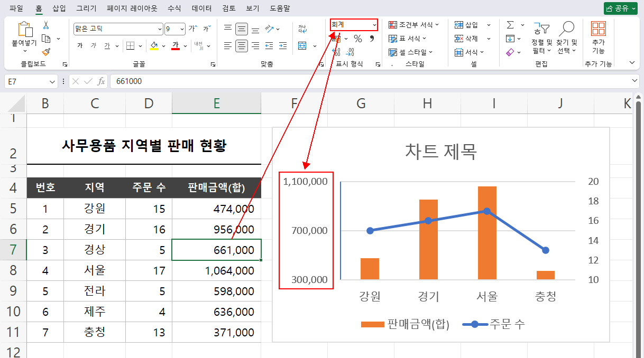Viewport: 644px width, 358px height.
Task: Click the 공유 share button
Action: pyautogui.click(x=621, y=8)
